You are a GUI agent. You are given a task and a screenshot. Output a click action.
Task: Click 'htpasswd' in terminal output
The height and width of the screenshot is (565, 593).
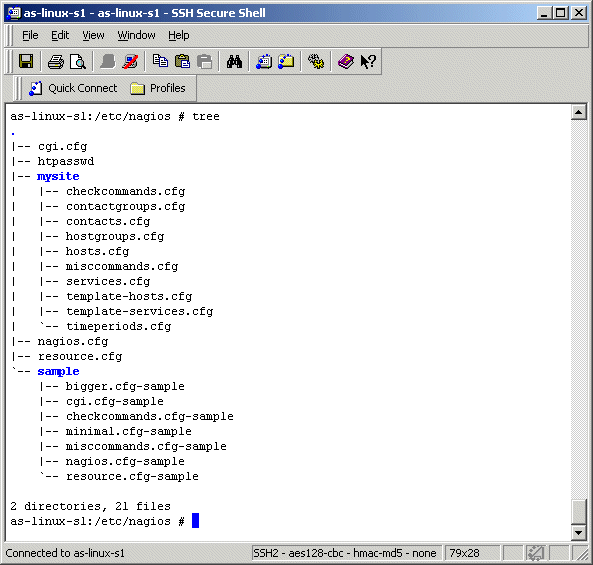pos(65,161)
